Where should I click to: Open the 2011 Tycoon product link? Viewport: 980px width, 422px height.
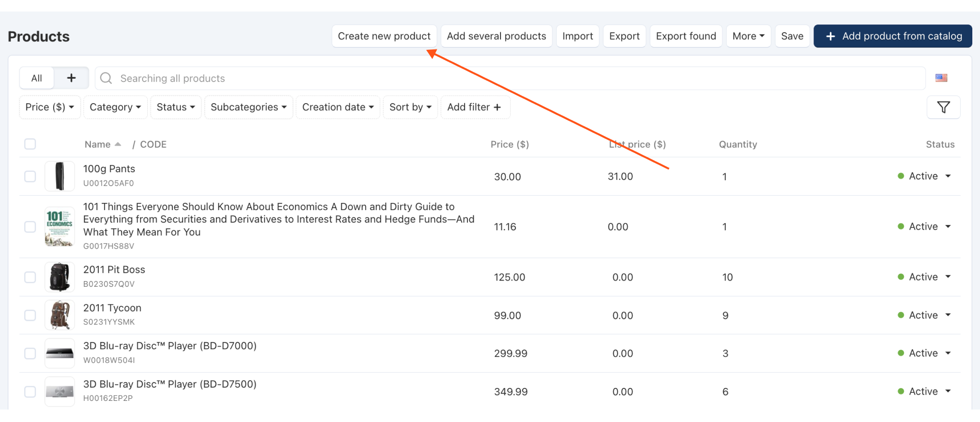coord(112,308)
